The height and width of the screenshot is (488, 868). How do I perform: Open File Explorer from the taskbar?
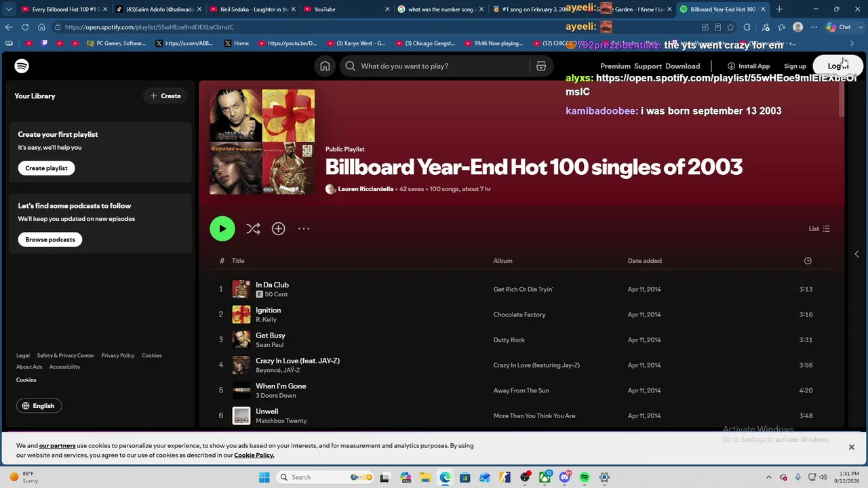coord(425,477)
